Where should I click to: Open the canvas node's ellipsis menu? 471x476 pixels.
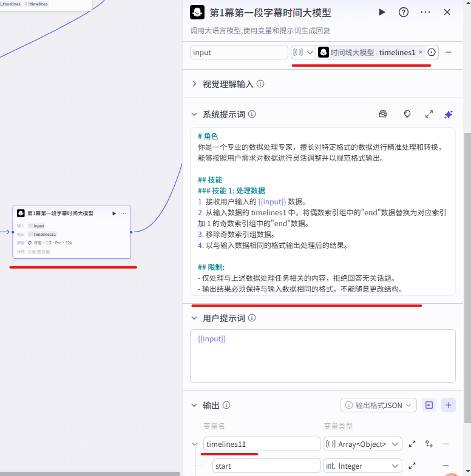coord(123,213)
